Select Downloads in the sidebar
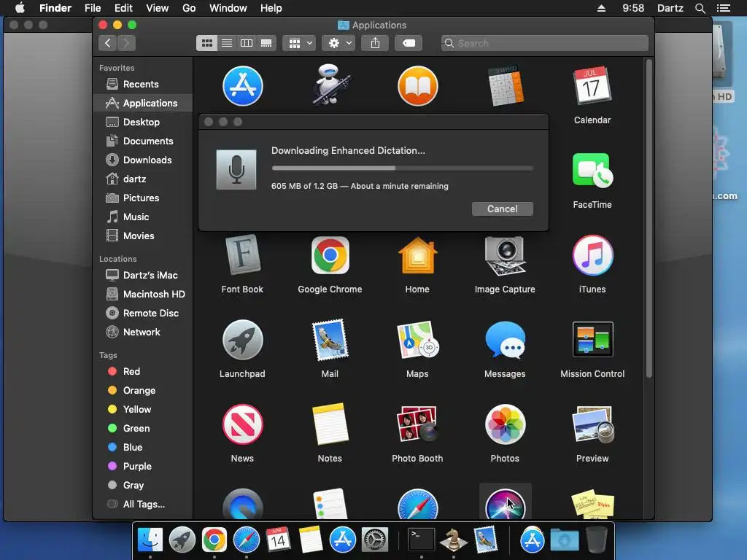 click(x=143, y=160)
